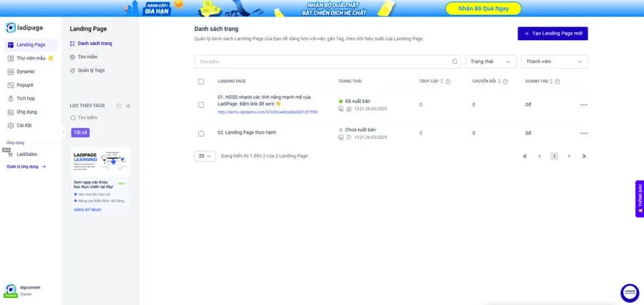Click visits count for 02. Landing Page row

click(x=421, y=133)
